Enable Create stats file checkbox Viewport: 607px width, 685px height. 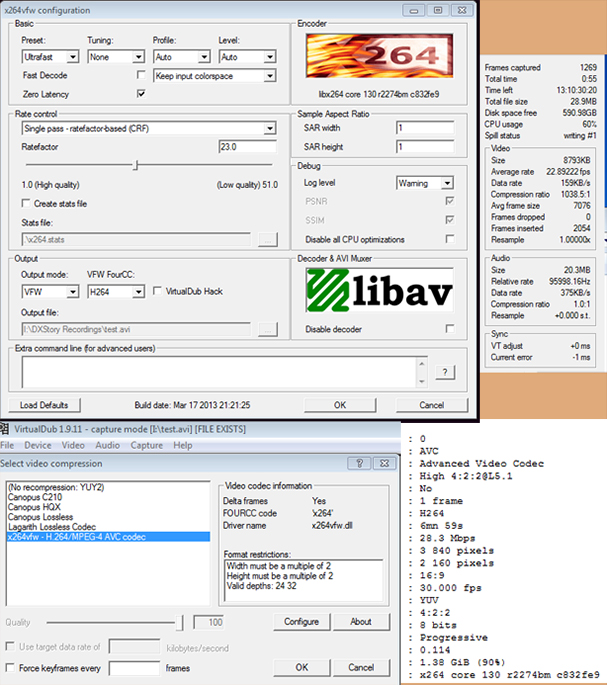click(x=26, y=204)
